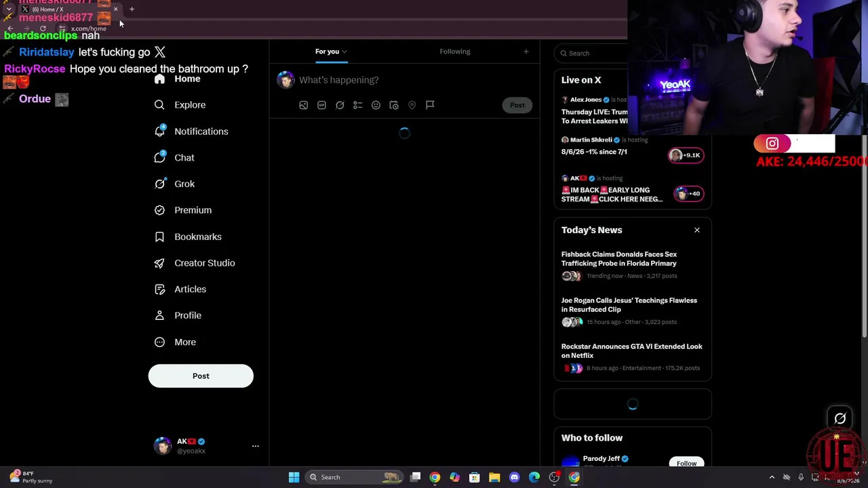Open the weather widget showing 84°F
868x488 pixels.
pyautogui.click(x=31, y=477)
